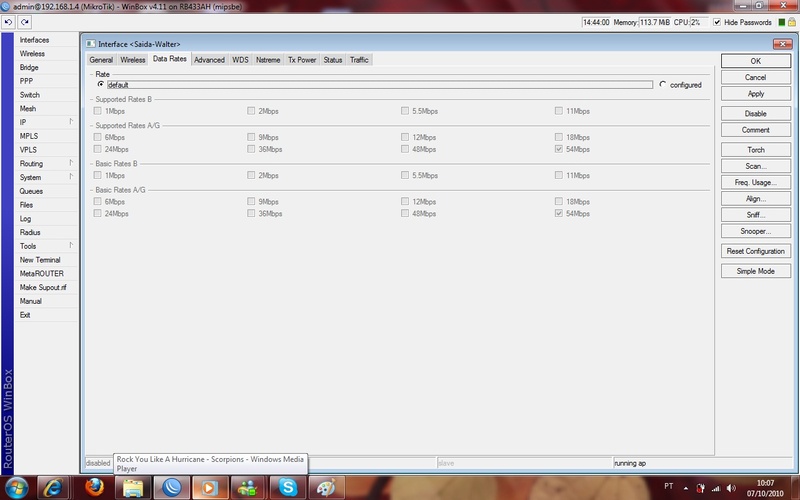The height and width of the screenshot is (500, 800).
Task: Click the Freq. Usage... button
Action: tap(756, 182)
